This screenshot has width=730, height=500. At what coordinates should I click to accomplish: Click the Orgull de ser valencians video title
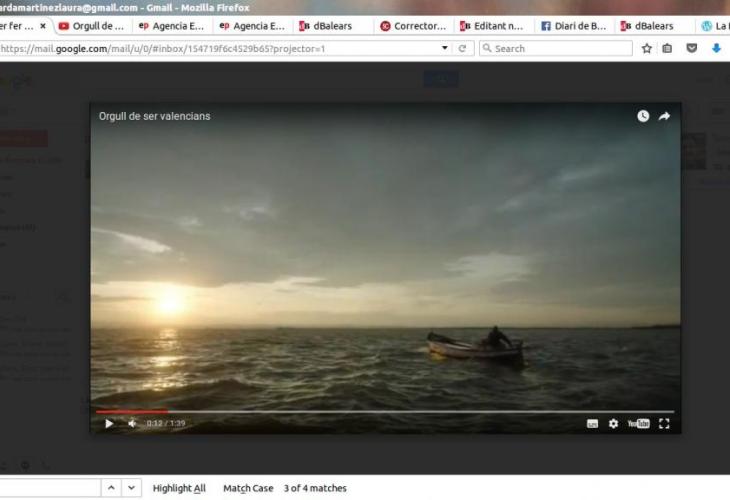click(154, 116)
